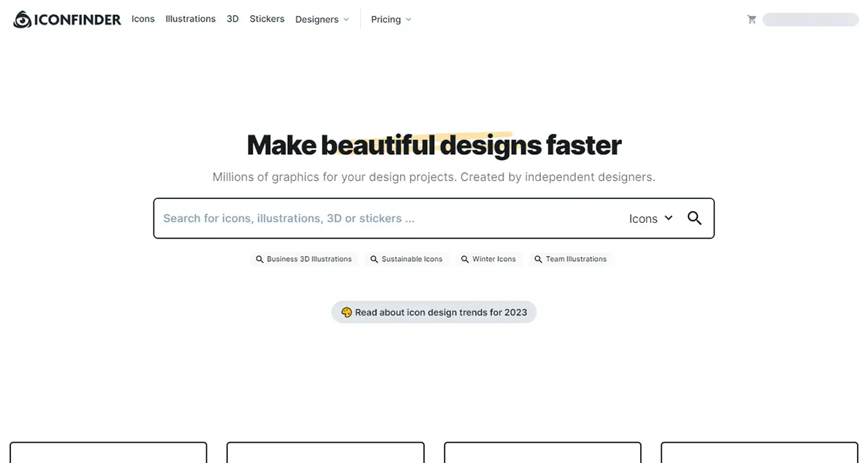
Task: Select Icons in the navigation bar
Action: (142, 19)
